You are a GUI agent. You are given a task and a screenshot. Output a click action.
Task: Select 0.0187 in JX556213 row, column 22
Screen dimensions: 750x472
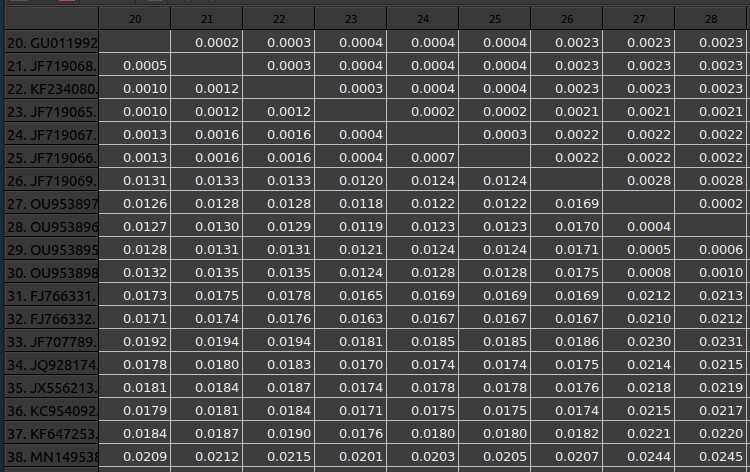click(x=279, y=387)
